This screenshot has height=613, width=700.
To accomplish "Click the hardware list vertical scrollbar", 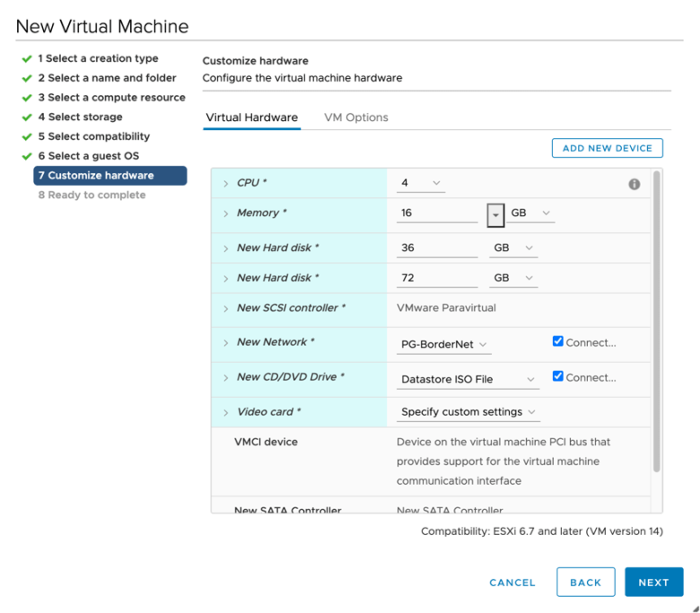I will pyautogui.click(x=657, y=321).
